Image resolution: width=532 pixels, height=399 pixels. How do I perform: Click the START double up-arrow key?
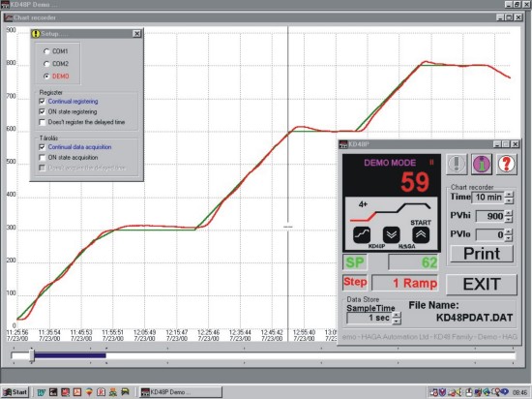[421, 234]
